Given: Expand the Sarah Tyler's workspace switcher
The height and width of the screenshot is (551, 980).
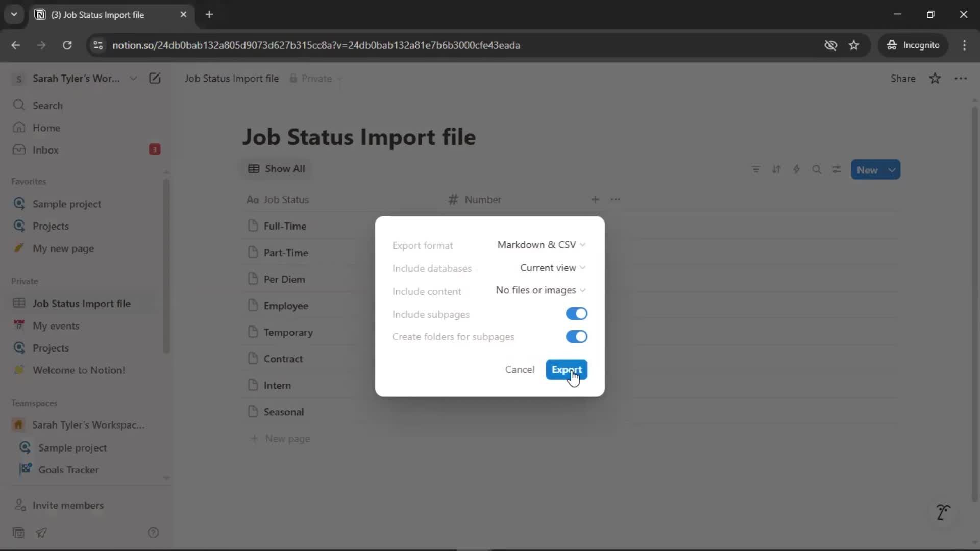Looking at the screenshot, I should pyautogui.click(x=76, y=79).
